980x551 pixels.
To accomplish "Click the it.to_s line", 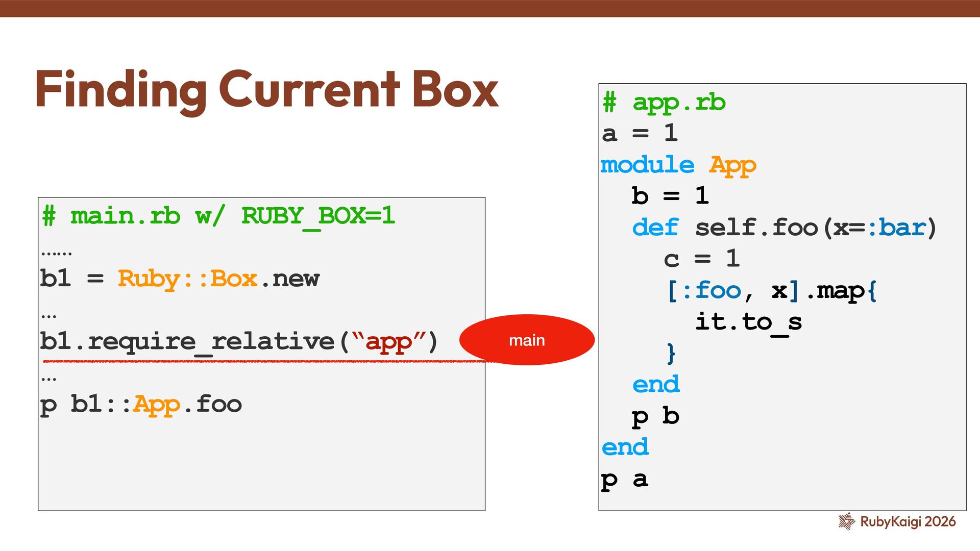I will point(748,322).
